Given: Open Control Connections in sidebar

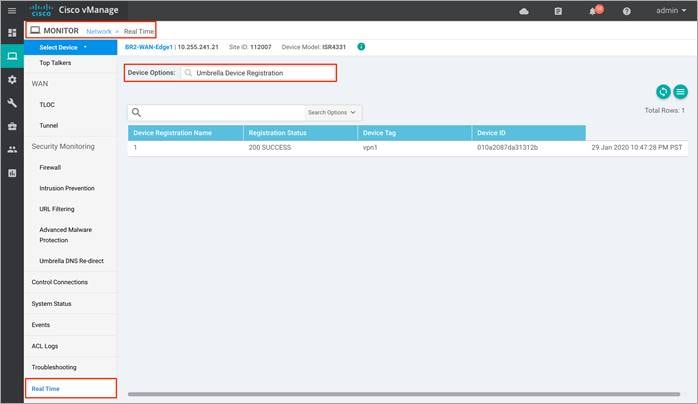Looking at the screenshot, I should (60, 282).
